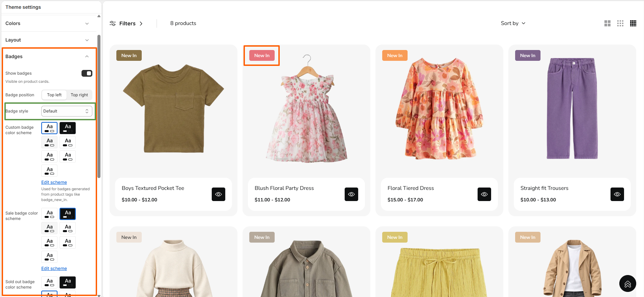Viewport: 644px width, 297px height.
Task: Select dark sold out badge color scheme
Action: tap(68, 282)
